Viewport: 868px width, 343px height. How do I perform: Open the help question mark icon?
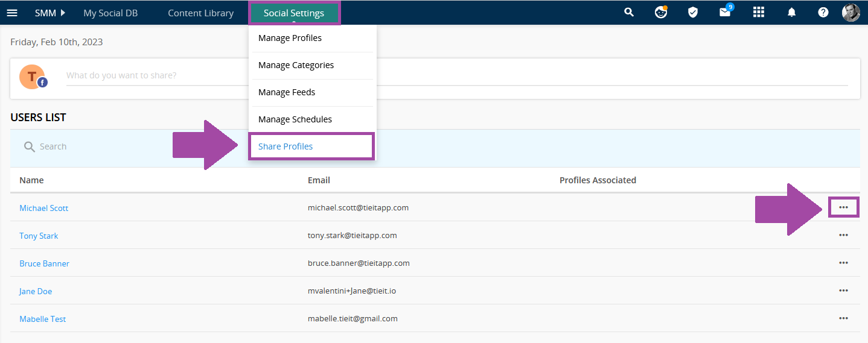click(823, 13)
